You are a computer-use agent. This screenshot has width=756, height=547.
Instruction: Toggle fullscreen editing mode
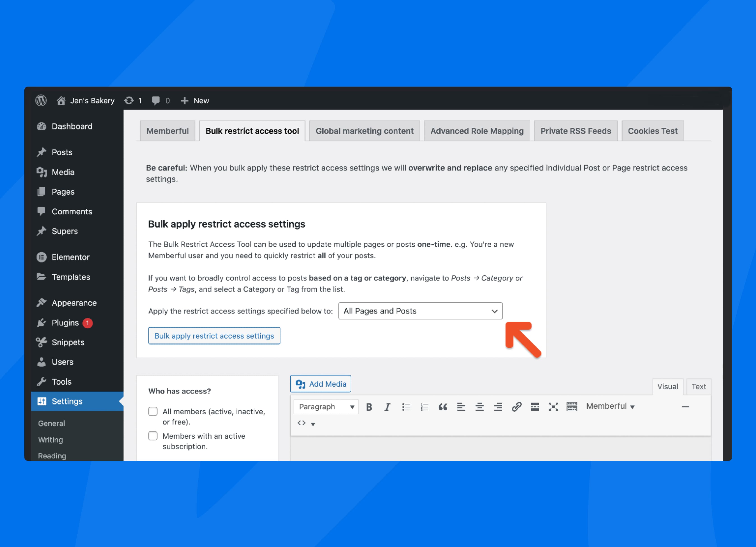tap(553, 407)
